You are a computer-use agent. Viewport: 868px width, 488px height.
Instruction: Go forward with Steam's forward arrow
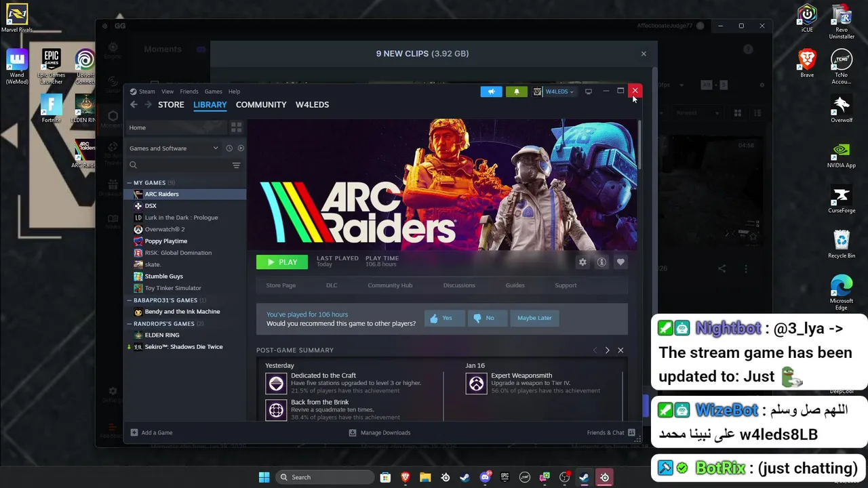(x=148, y=104)
